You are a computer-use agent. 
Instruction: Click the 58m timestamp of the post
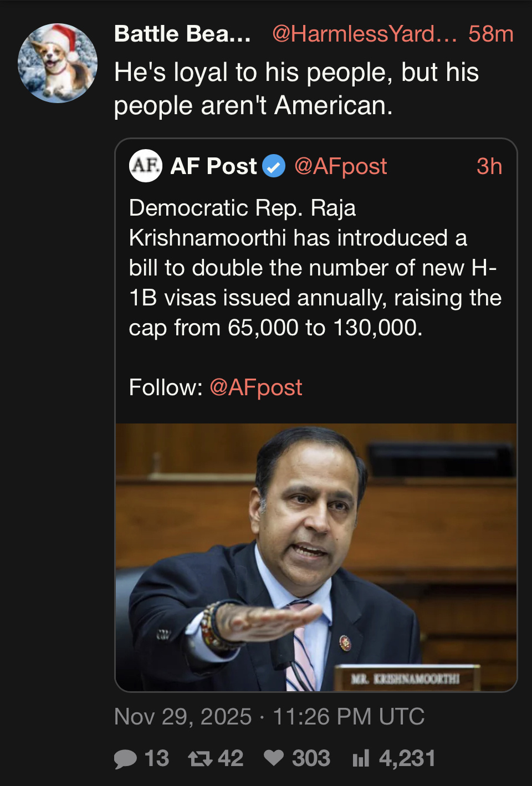click(490, 34)
